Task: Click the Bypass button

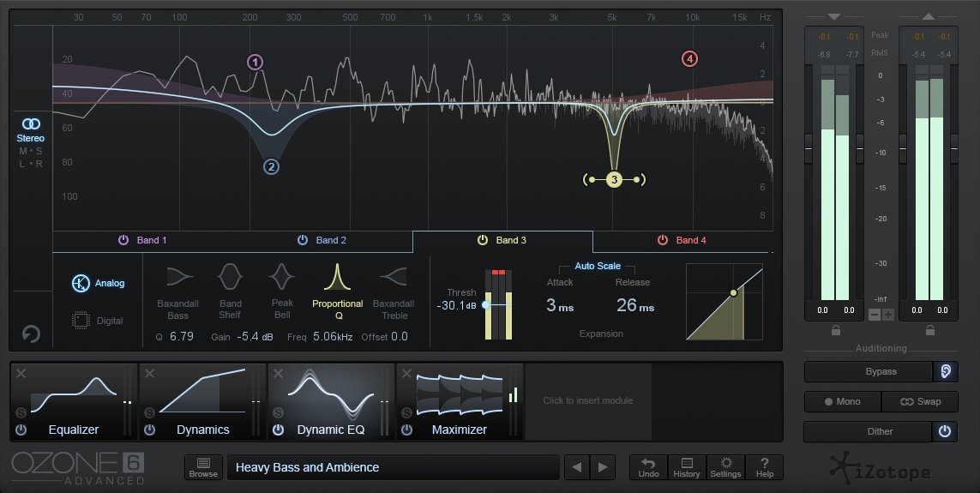Action: click(x=868, y=371)
